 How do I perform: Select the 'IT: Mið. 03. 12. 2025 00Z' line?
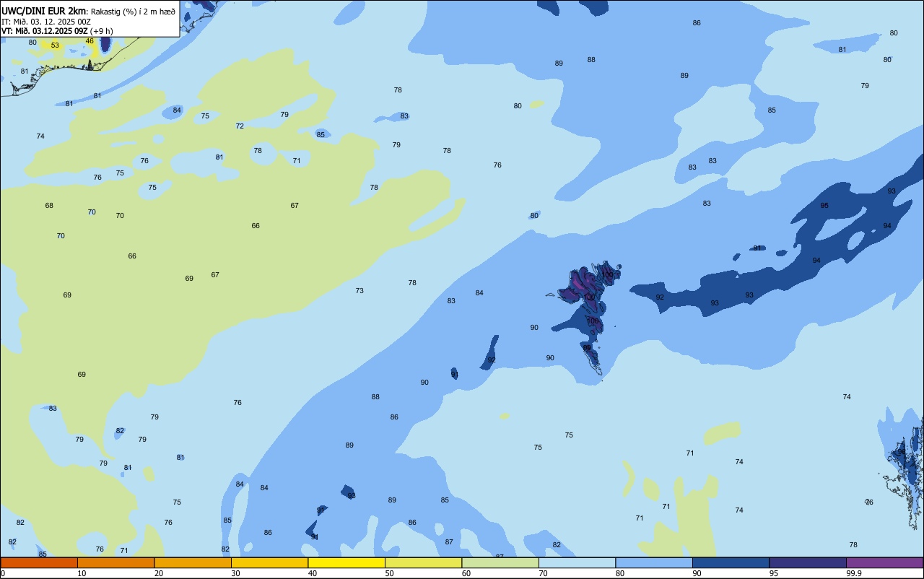pos(46,22)
